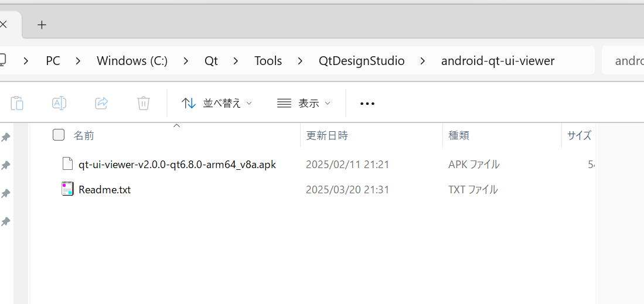Viewport: 644px width, 304px height.
Task: Click the Share icon in toolbar
Action: 101,103
